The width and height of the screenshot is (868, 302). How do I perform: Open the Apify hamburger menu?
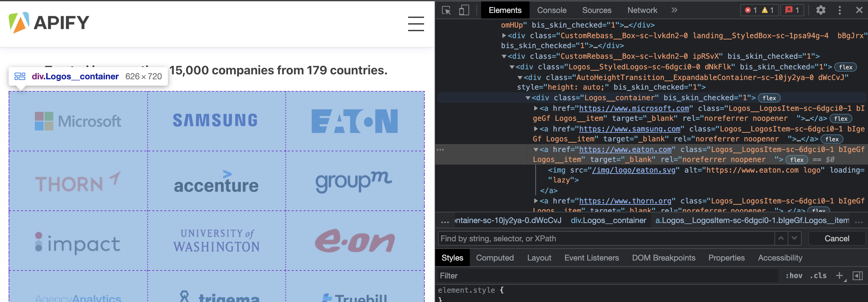pos(416,24)
